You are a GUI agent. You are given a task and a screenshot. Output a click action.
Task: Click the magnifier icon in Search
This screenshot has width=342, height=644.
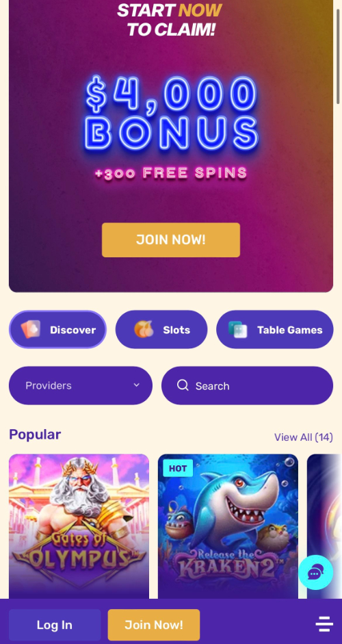click(x=183, y=385)
